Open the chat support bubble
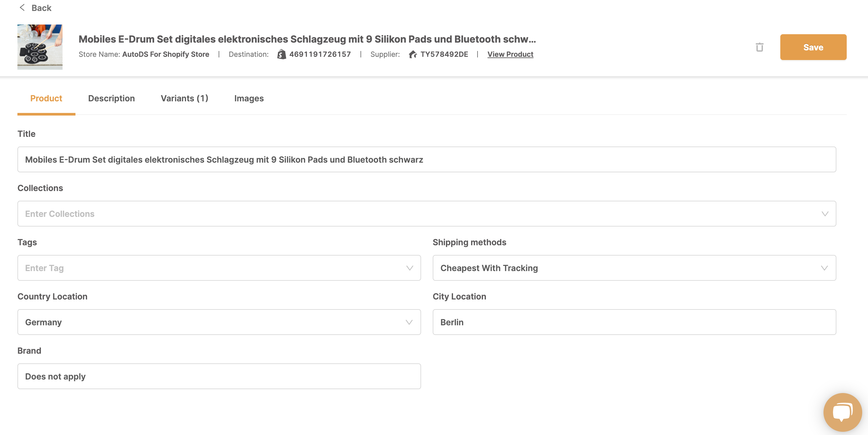868x435 pixels. click(x=843, y=412)
